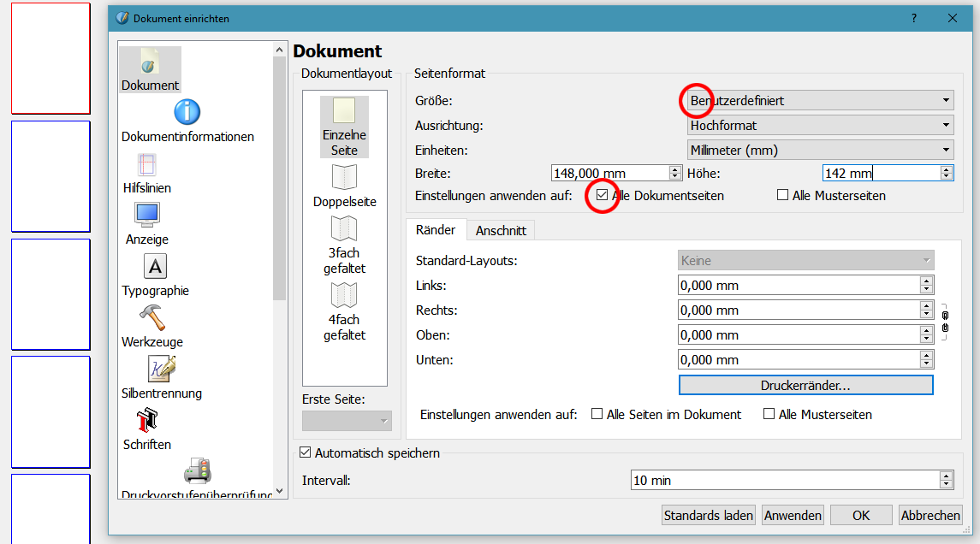
Task: Open the Anzeige monitor icon
Action: (x=146, y=215)
